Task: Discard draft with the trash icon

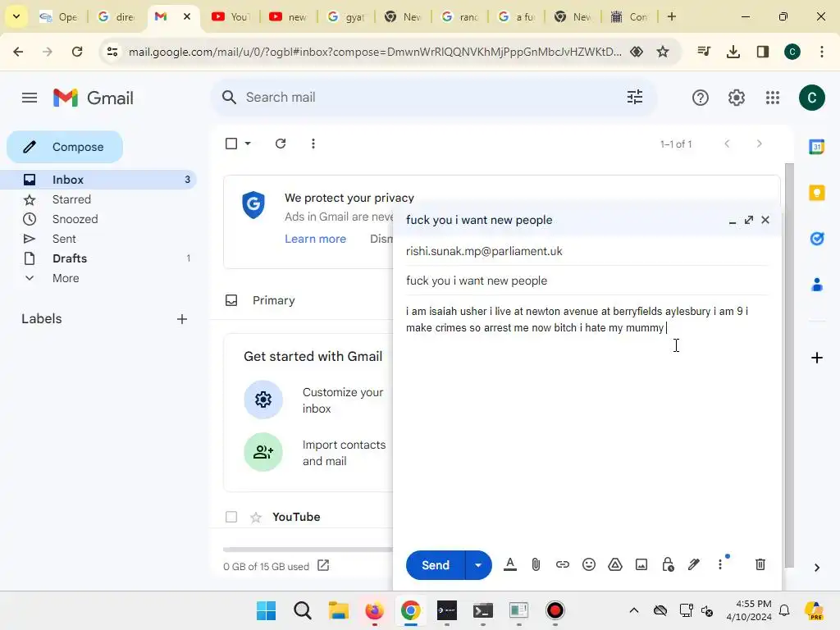Action: pos(760,564)
